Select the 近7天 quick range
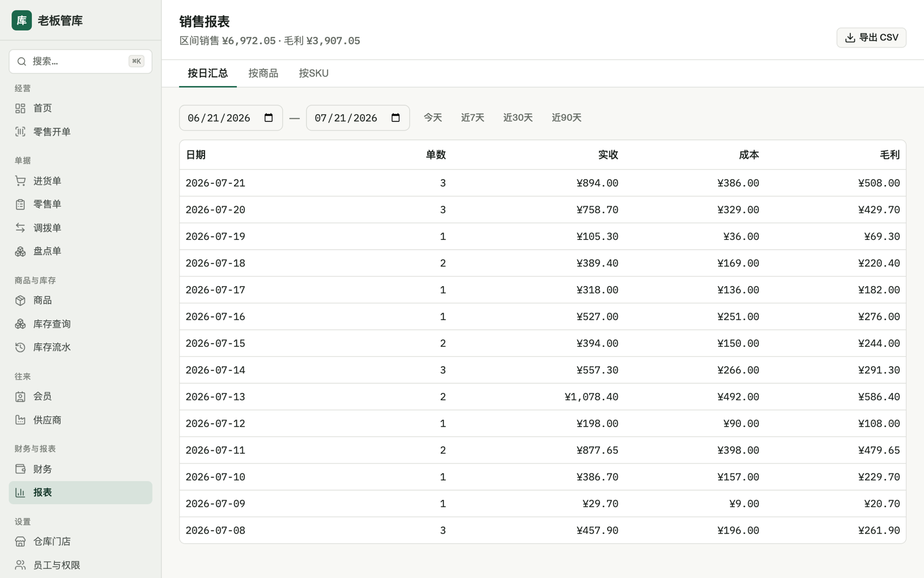The image size is (924, 578). click(472, 118)
